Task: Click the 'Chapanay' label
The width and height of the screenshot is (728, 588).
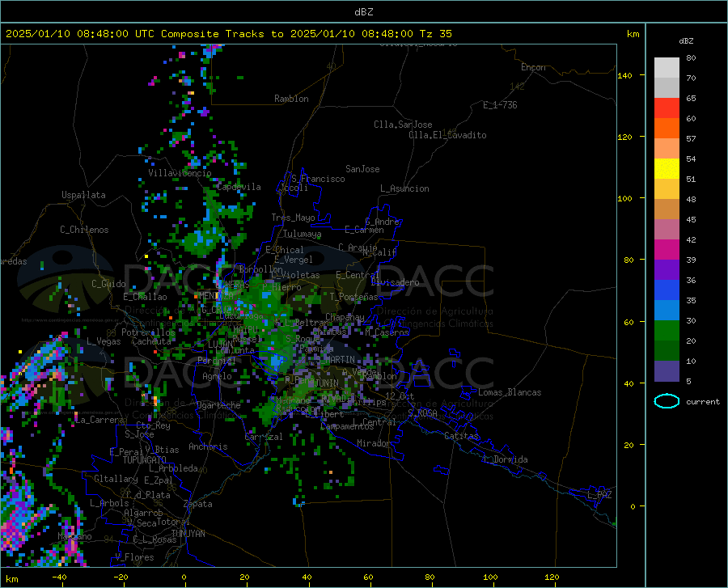Action: click(x=345, y=317)
